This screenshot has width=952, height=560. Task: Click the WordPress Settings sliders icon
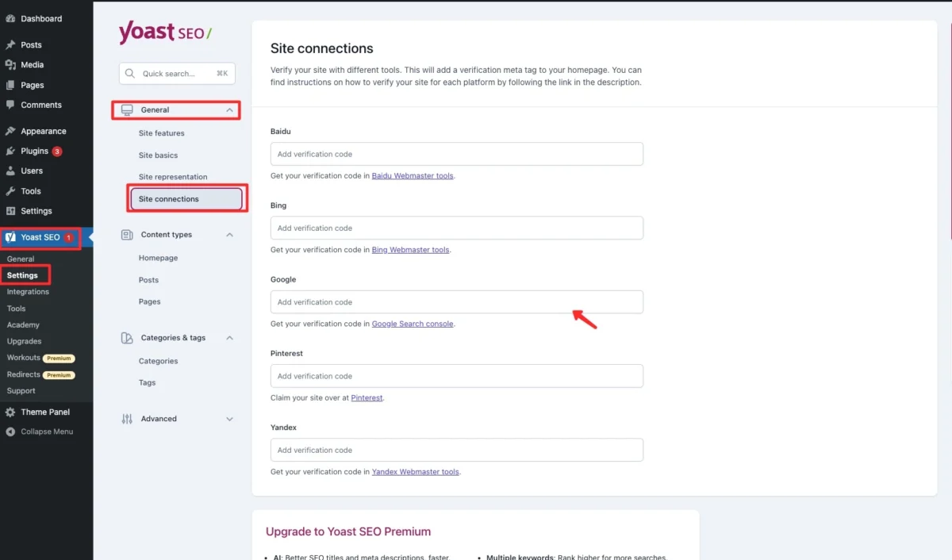click(x=10, y=211)
